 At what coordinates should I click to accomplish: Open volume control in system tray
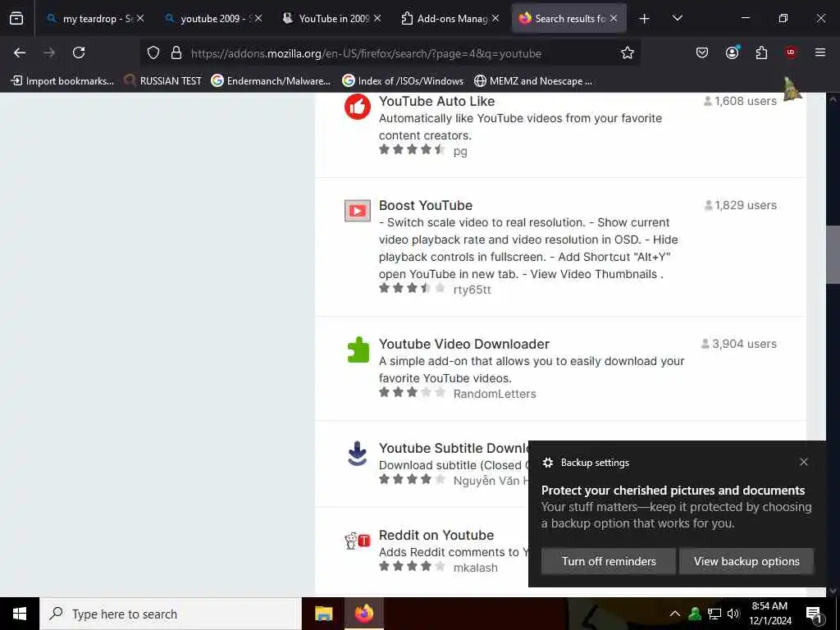coord(733,614)
